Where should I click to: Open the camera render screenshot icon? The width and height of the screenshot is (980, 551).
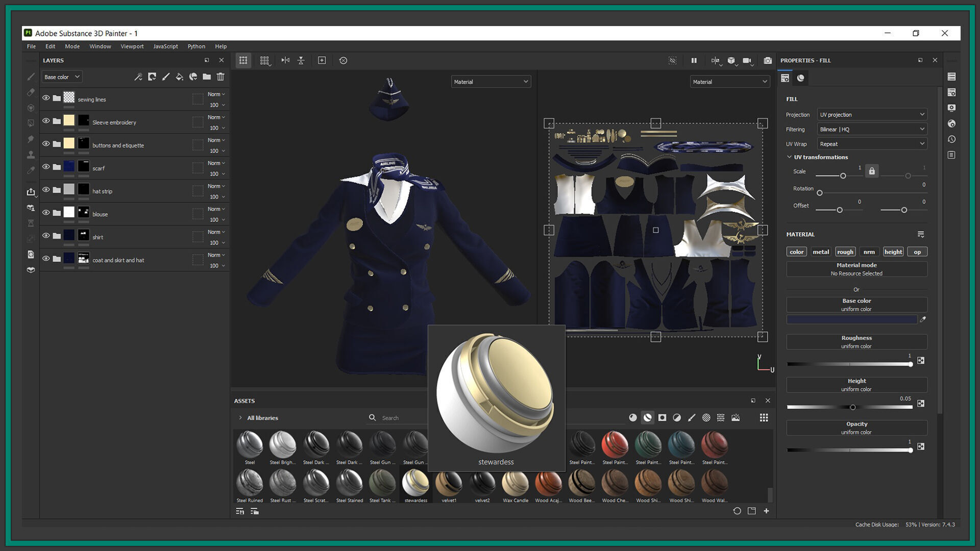[x=768, y=60]
